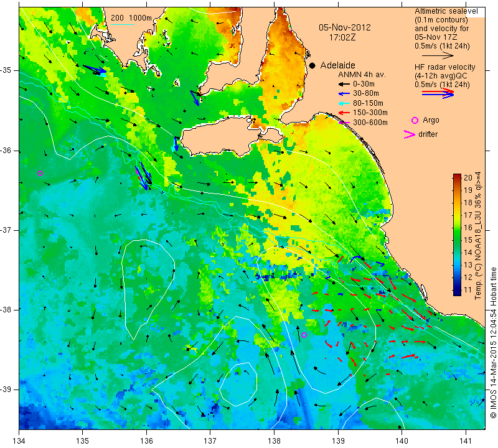Click the '11' color bar tick label
Viewport: 498px width, 448px height.
pos(468,290)
